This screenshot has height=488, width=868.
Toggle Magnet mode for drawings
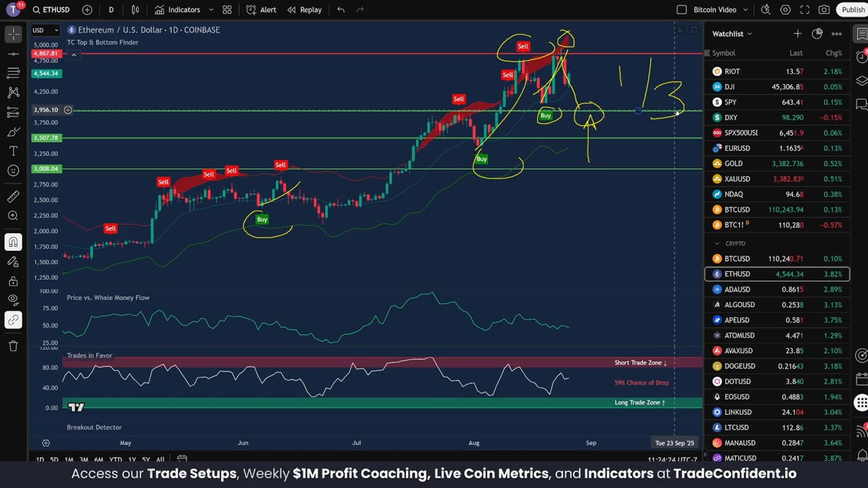[13, 241]
